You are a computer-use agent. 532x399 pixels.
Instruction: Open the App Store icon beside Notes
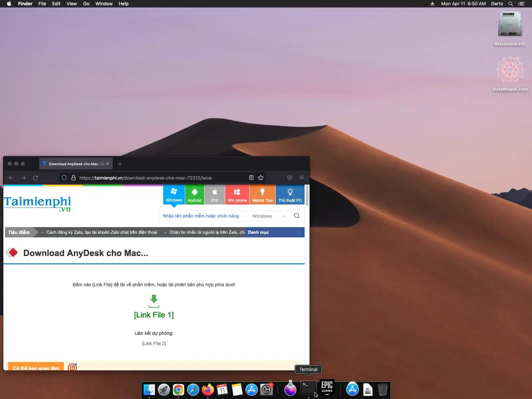pyautogui.click(x=251, y=390)
